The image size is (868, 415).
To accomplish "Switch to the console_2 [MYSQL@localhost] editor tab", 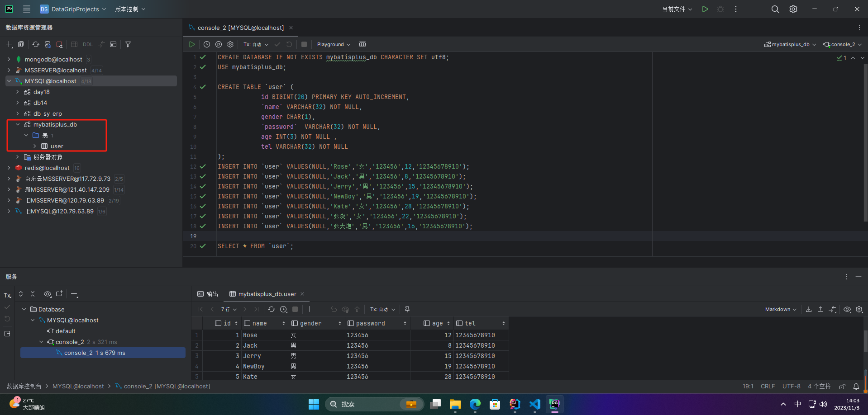I will (240, 28).
